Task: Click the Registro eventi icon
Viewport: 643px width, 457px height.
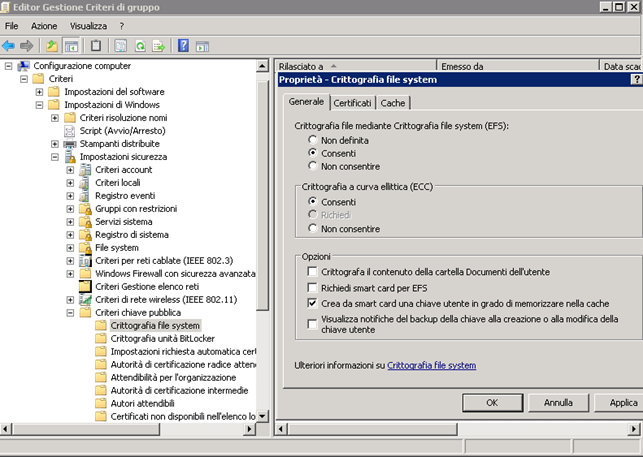Action: 85,196
